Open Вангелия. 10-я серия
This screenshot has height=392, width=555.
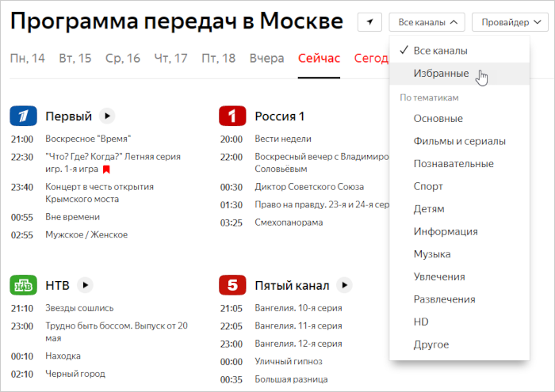[298, 308]
